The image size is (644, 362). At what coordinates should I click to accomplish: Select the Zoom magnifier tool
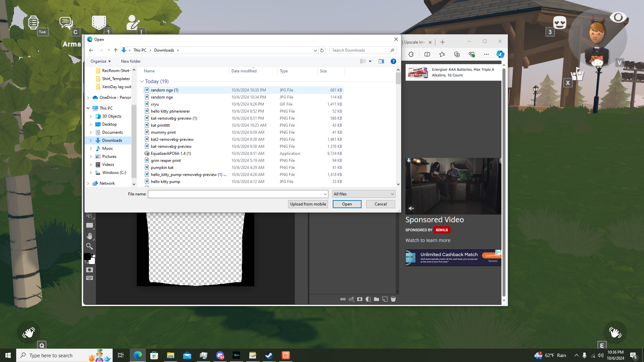click(89, 246)
